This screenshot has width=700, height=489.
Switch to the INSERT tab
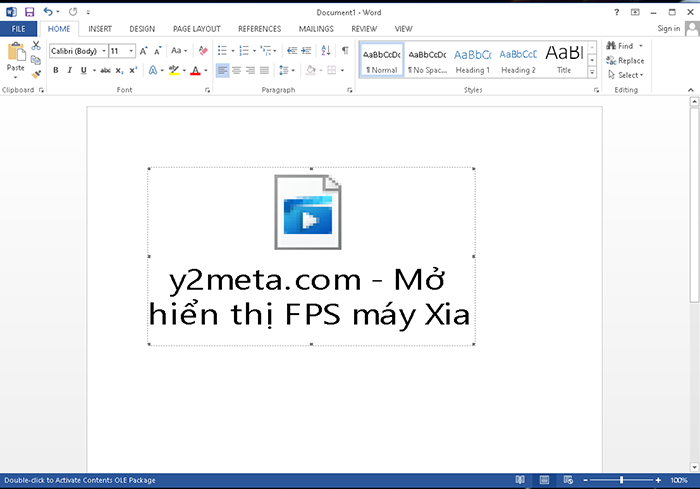[100, 29]
